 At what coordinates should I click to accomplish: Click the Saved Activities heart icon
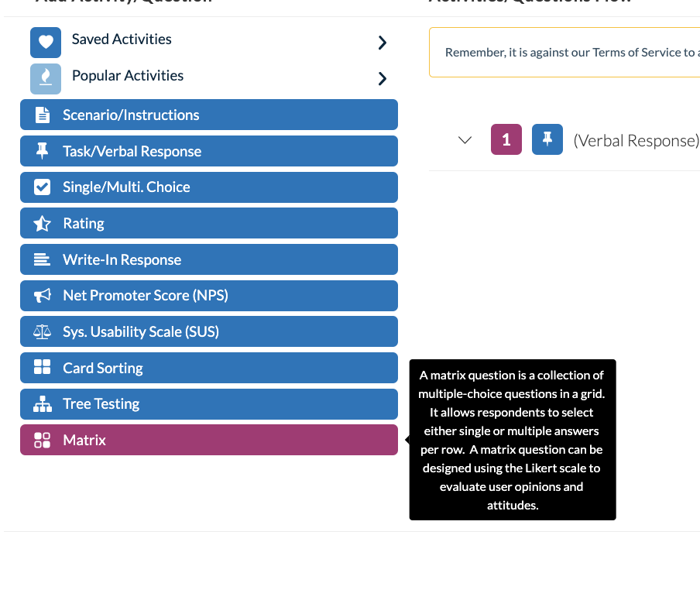click(46, 43)
